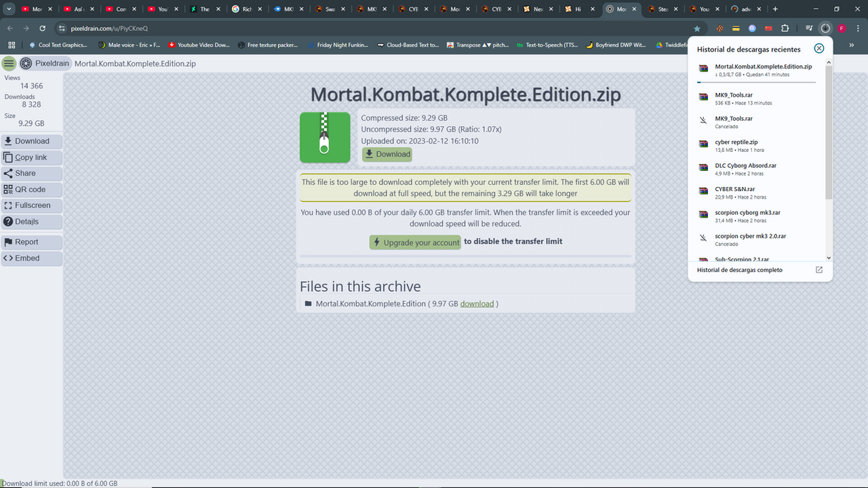Viewport: 868px width, 488px height.
Task: Open the Extensions puzzle icon
Action: point(785,28)
